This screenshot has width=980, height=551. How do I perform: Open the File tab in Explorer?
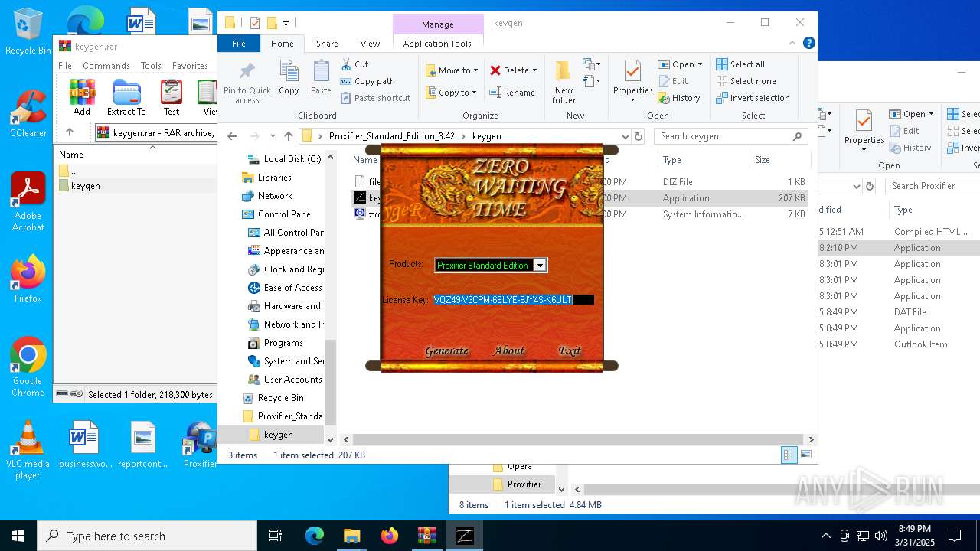point(239,44)
